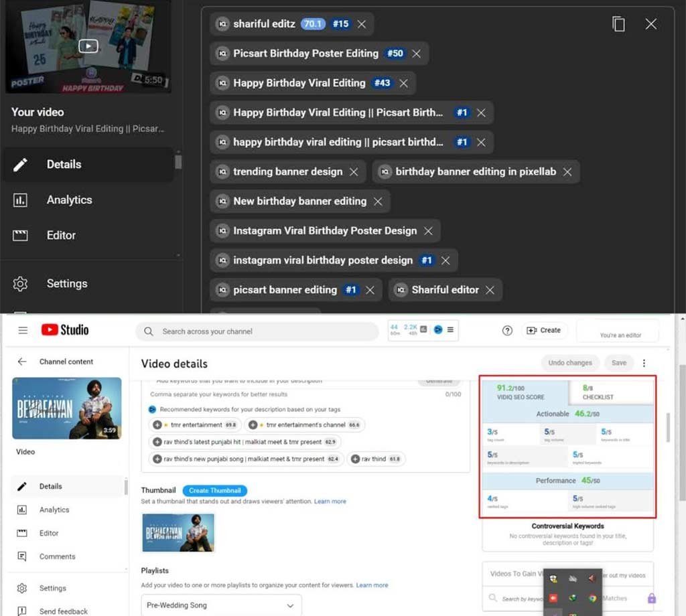This screenshot has width=686, height=616.
Task: Open the vidIQ toolbar three-line menu
Action: [450, 329]
